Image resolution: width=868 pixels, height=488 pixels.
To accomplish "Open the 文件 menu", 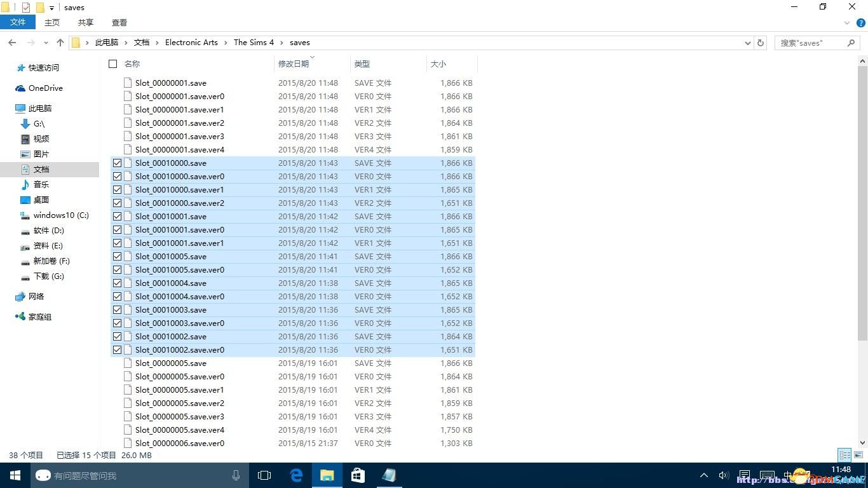I will (x=18, y=22).
